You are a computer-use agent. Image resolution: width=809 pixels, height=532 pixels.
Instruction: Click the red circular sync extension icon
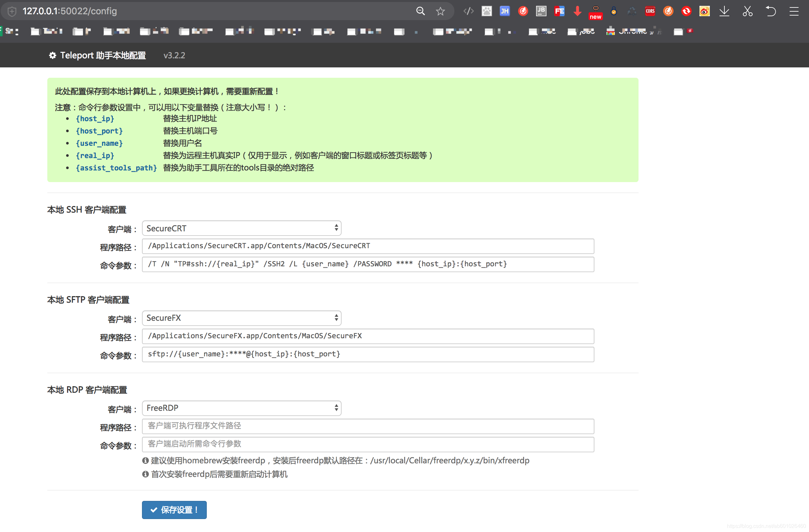[x=686, y=11]
